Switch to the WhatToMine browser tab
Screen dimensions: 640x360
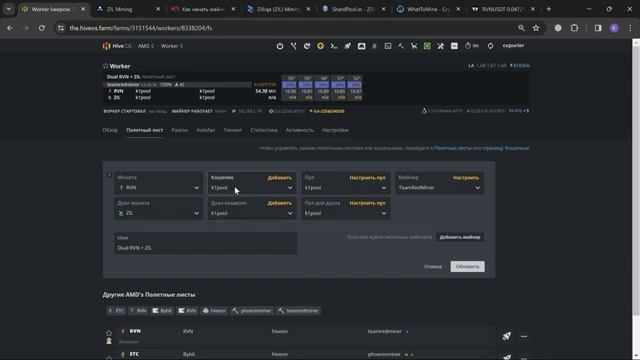(x=428, y=9)
